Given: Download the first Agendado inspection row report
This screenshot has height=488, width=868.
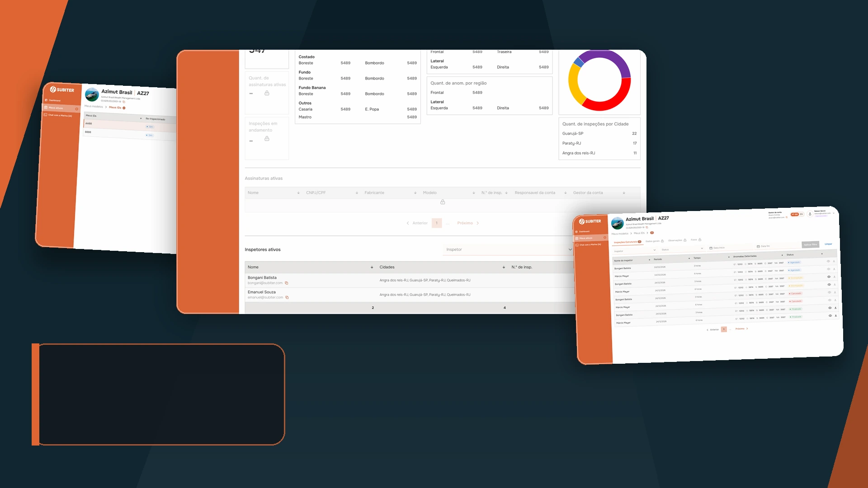Looking at the screenshot, I should pos(834,261).
